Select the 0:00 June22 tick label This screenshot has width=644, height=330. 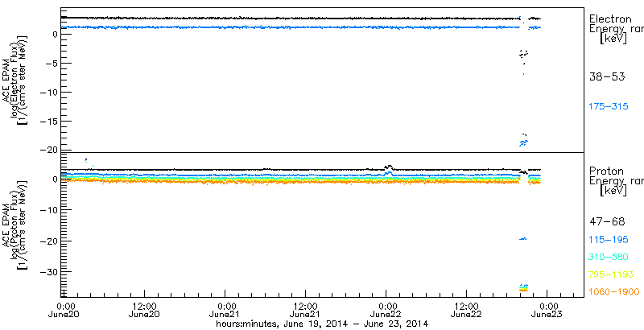(386, 310)
